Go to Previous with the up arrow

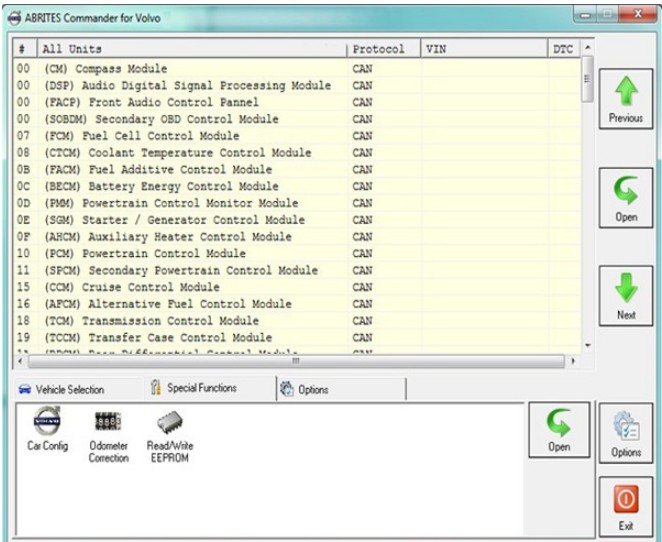coord(626,99)
